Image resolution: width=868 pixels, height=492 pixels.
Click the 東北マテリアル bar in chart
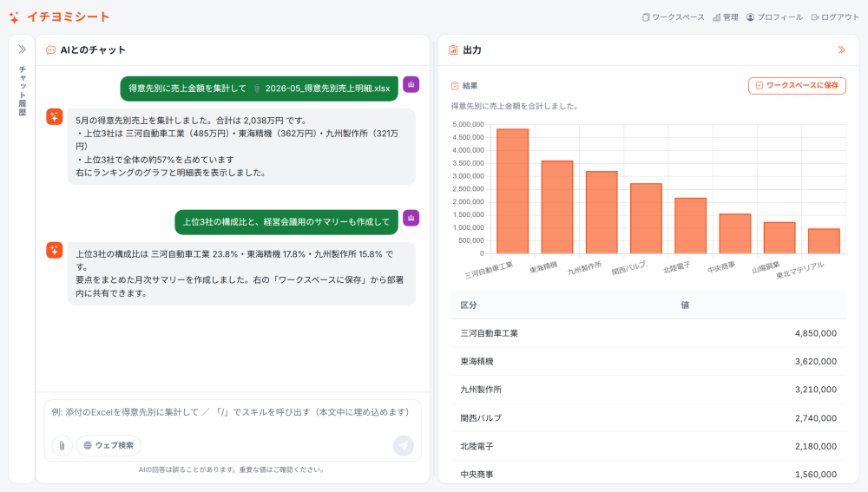point(824,241)
